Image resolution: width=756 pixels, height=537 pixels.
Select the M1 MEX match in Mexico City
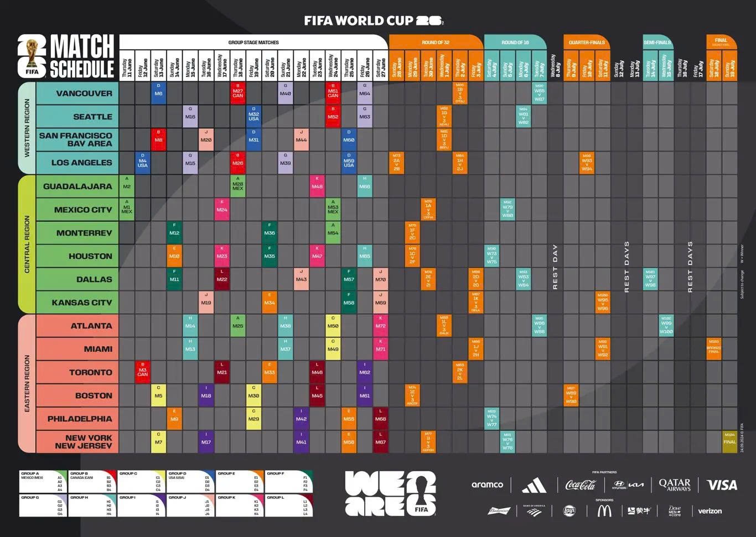(127, 210)
